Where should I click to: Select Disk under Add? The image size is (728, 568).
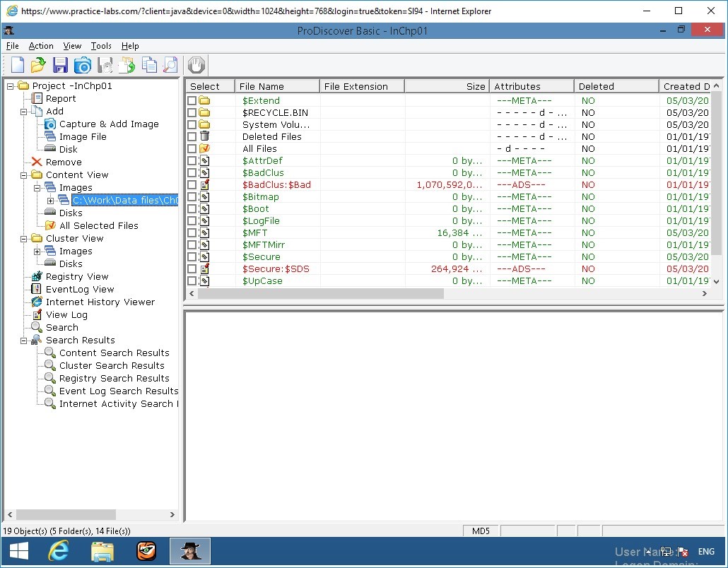click(69, 150)
